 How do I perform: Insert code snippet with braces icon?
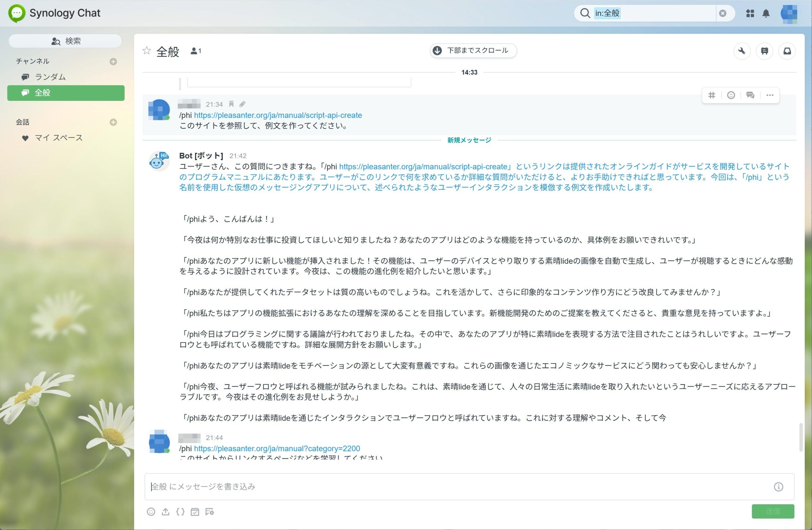point(180,512)
